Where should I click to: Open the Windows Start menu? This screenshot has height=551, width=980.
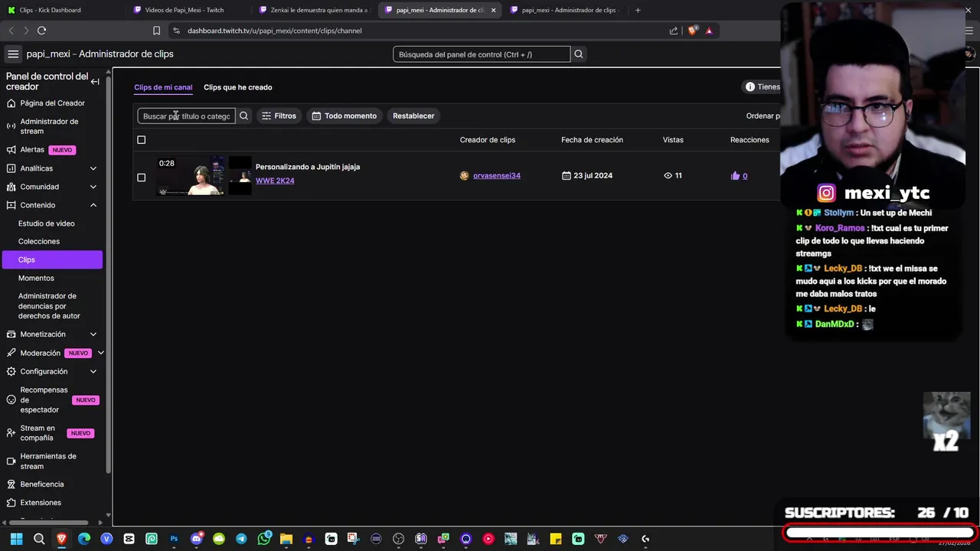[16, 539]
